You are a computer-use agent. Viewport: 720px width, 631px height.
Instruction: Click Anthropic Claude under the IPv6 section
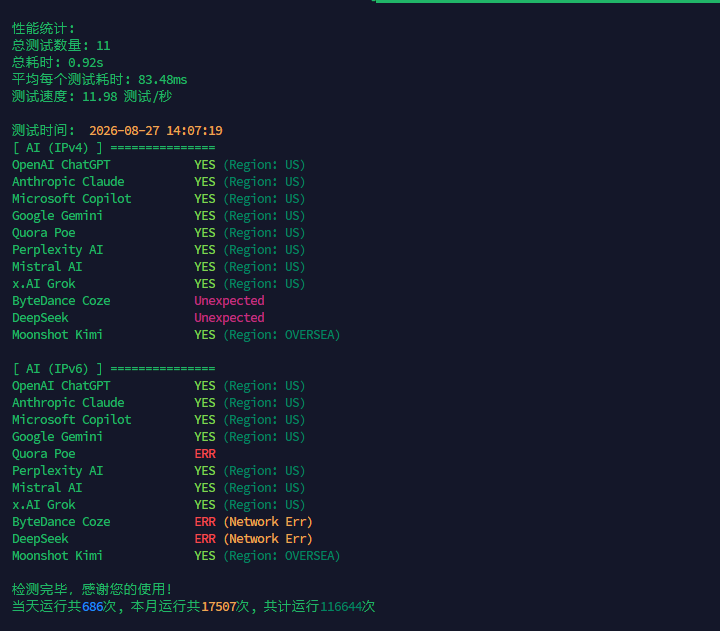(x=68, y=402)
